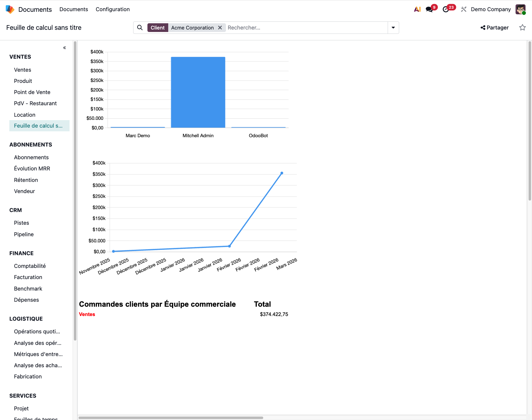
Task: Type in the Rechercher search field
Action: point(306,28)
